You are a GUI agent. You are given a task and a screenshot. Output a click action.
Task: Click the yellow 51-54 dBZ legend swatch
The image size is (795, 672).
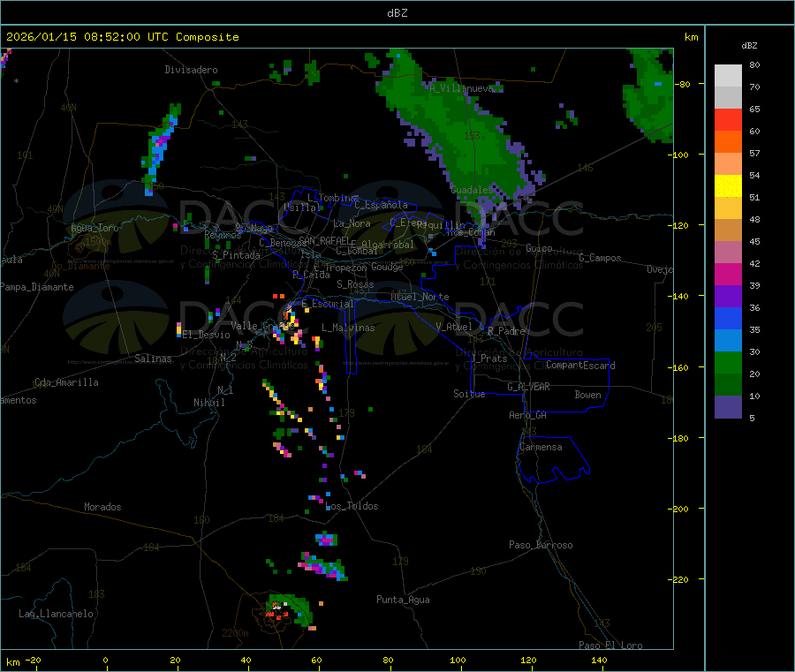coord(728,186)
